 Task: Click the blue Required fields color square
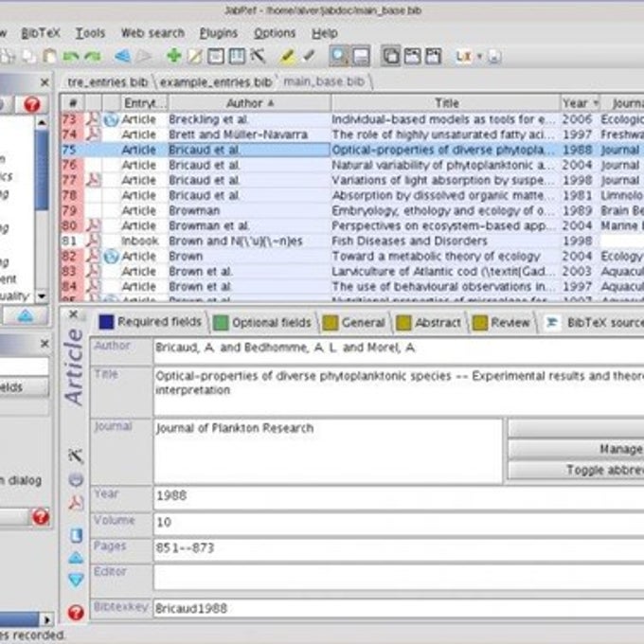[x=106, y=322]
